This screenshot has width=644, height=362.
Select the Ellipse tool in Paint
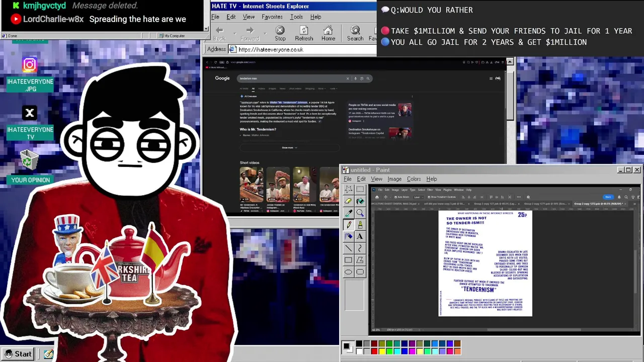348,272
